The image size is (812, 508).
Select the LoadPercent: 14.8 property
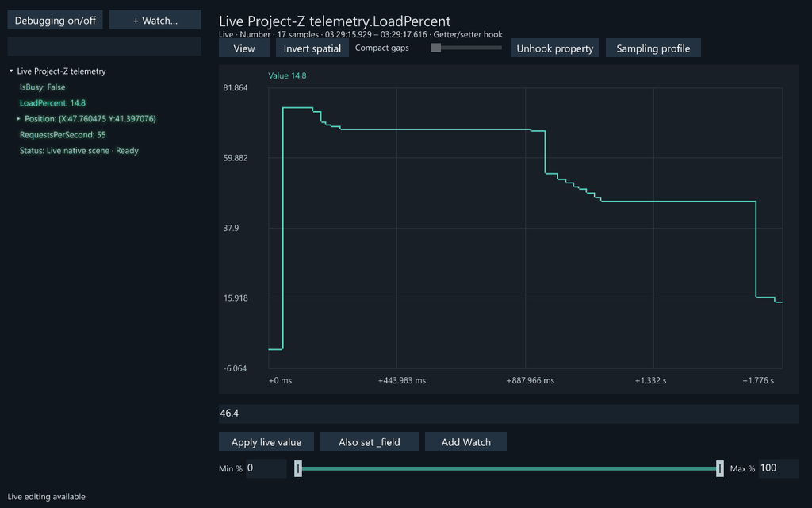52,102
